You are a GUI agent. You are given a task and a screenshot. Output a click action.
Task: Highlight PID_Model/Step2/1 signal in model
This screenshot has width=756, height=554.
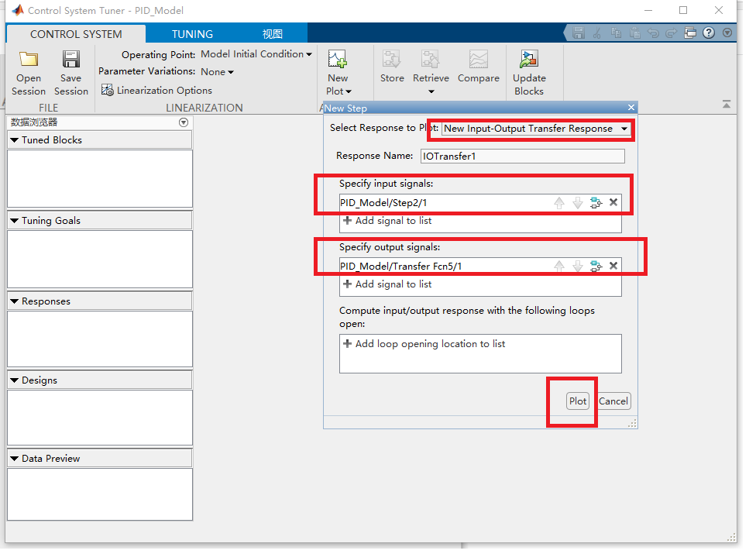point(596,202)
